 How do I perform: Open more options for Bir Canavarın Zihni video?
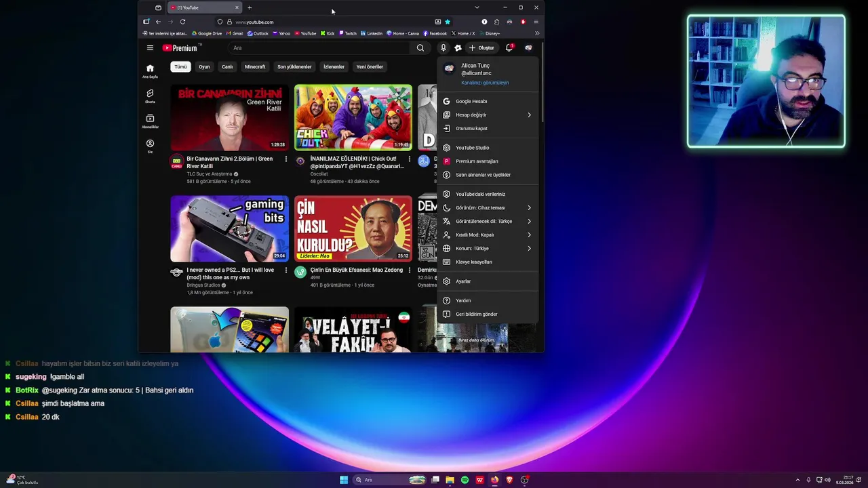pyautogui.click(x=285, y=159)
